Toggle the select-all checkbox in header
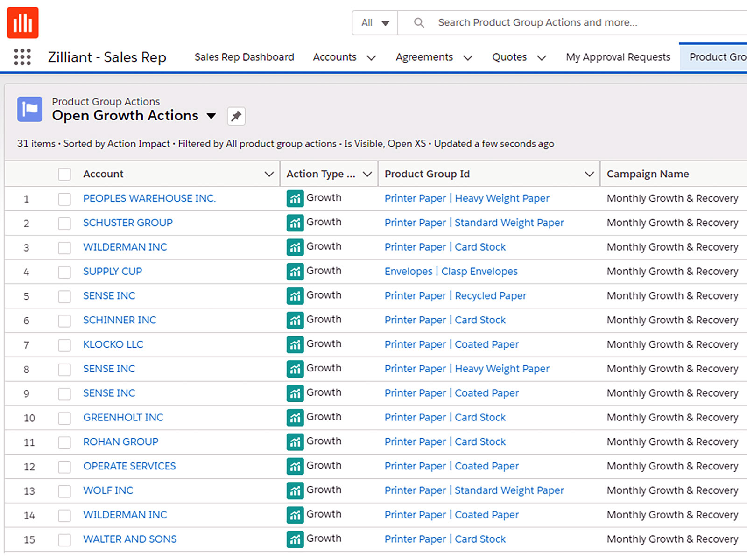Screen dimensions: 747x560 [x=64, y=174]
